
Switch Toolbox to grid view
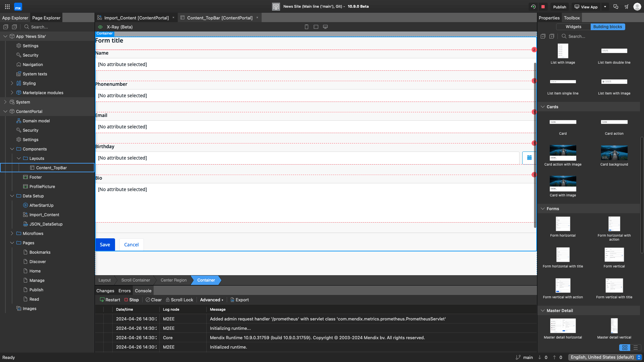[x=625, y=348]
